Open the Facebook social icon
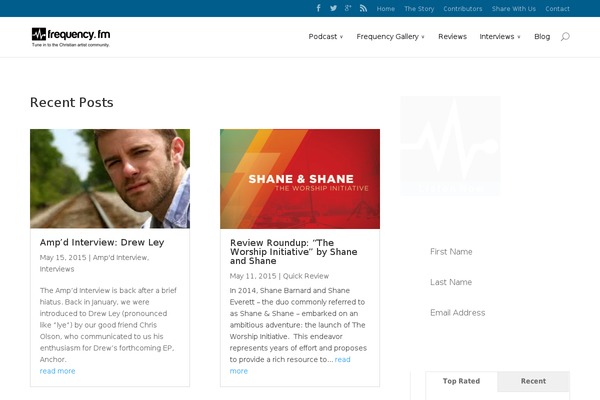This screenshot has width=600, height=400. pos(318,8)
